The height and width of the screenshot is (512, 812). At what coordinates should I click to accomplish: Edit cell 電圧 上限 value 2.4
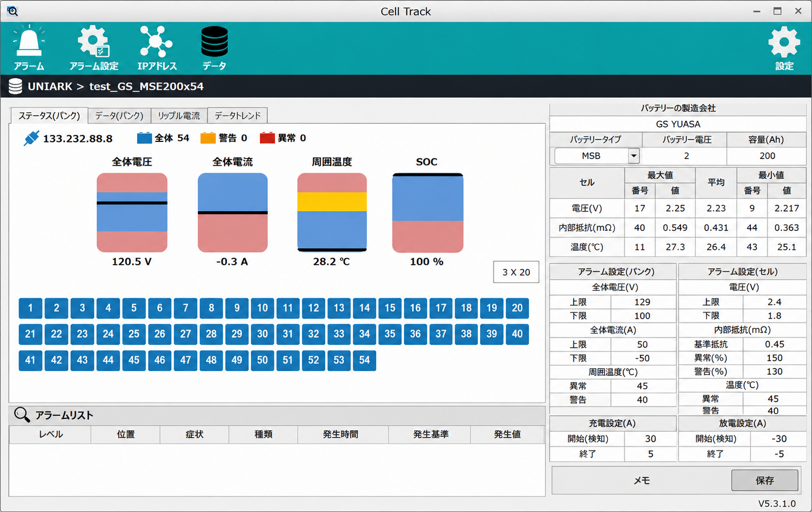click(774, 302)
